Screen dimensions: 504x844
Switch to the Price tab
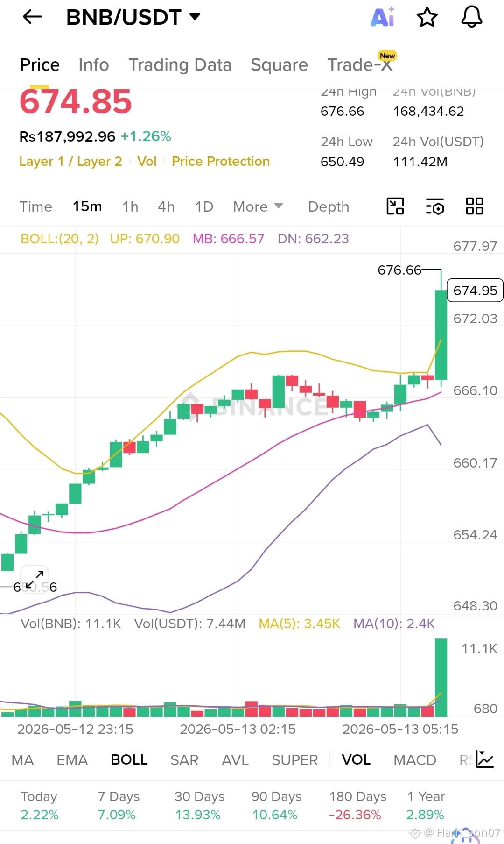click(x=40, y=65)
